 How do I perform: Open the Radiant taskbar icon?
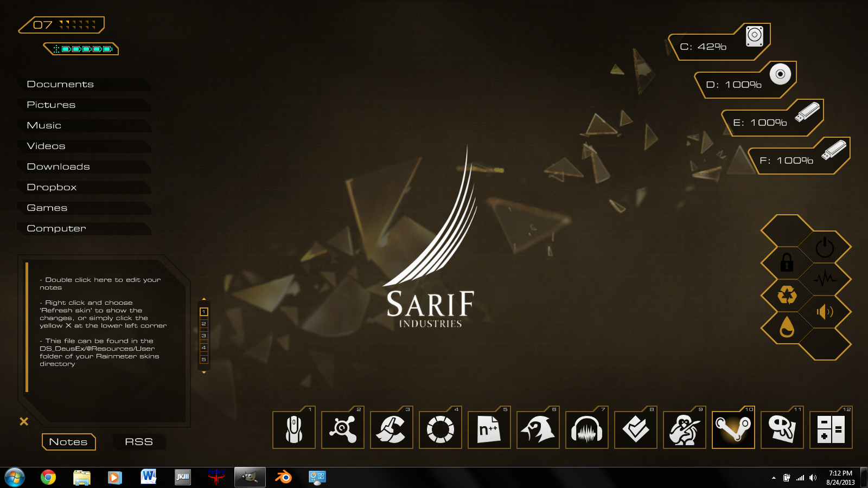(x=216, y=477)
